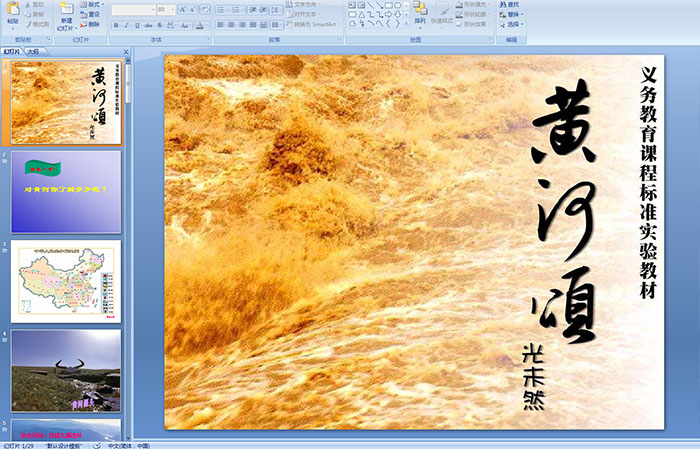Open the Line Spacing menu
Screen dimensions: 700x449
pyautogui.click(x=276, y=10)
